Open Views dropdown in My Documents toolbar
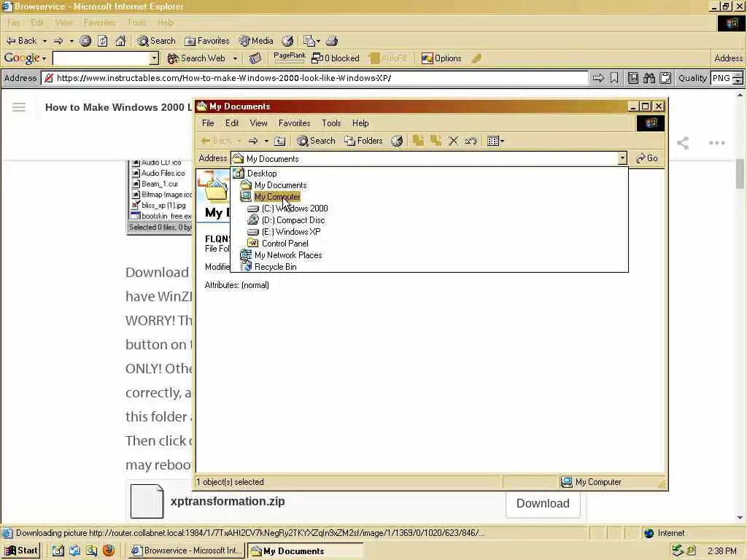Viewport: 747px width, 560px height. coord(495,141)
